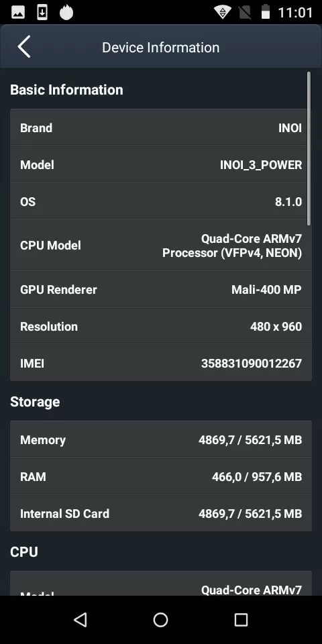This screenshot has height=644, width=322.
Task: Select the Model INOI_3_POWER row
Action: (x=161, y=164)
